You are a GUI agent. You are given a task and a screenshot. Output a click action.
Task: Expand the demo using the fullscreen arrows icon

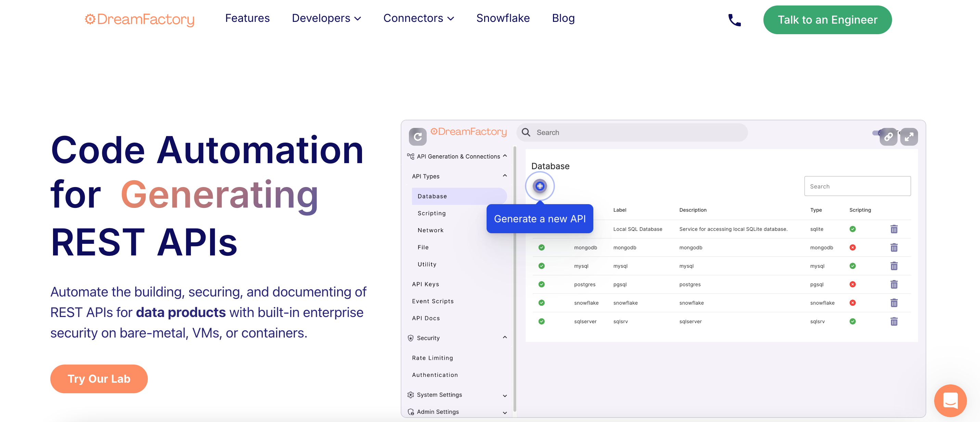909,137
